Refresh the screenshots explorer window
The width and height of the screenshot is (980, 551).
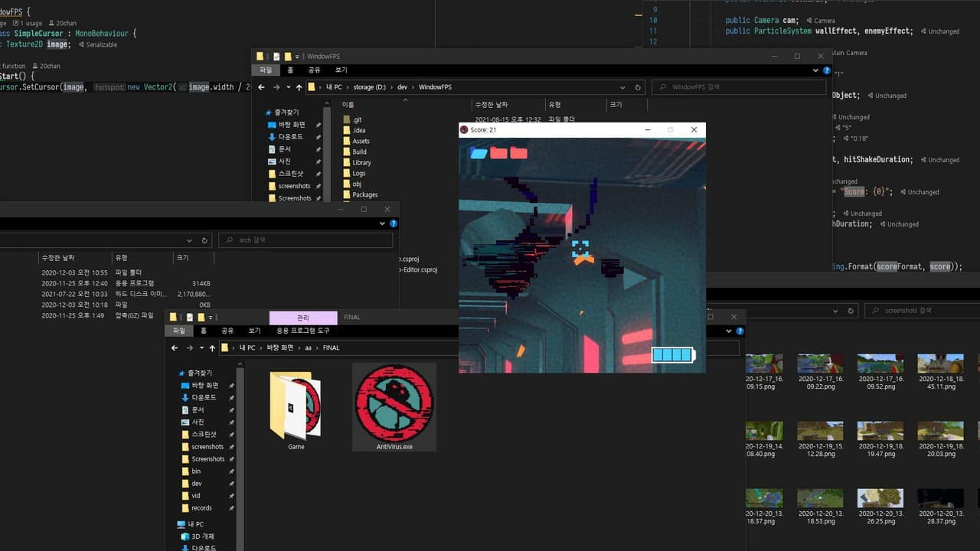(851, 311)
